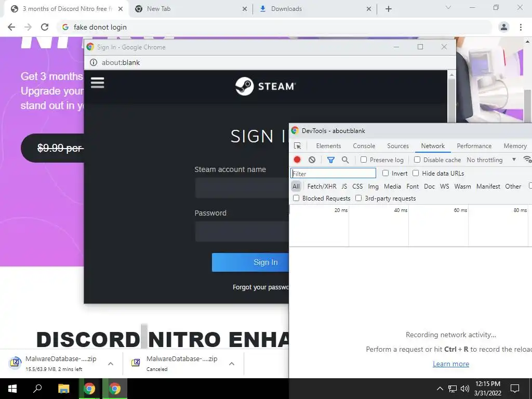Click the Learn more link in DevTools

(450, 364)
